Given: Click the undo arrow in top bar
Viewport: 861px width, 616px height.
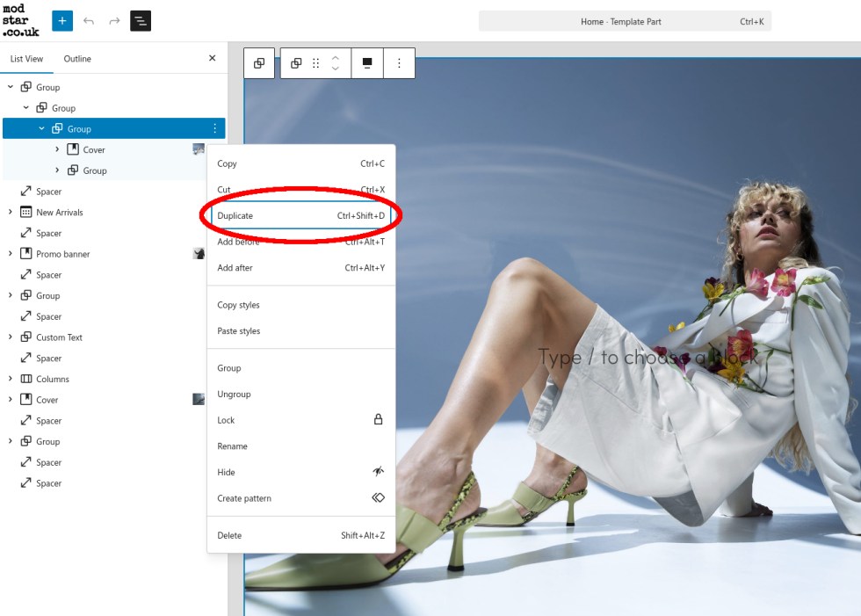Looking at the screenshot, I should [89, 21].
